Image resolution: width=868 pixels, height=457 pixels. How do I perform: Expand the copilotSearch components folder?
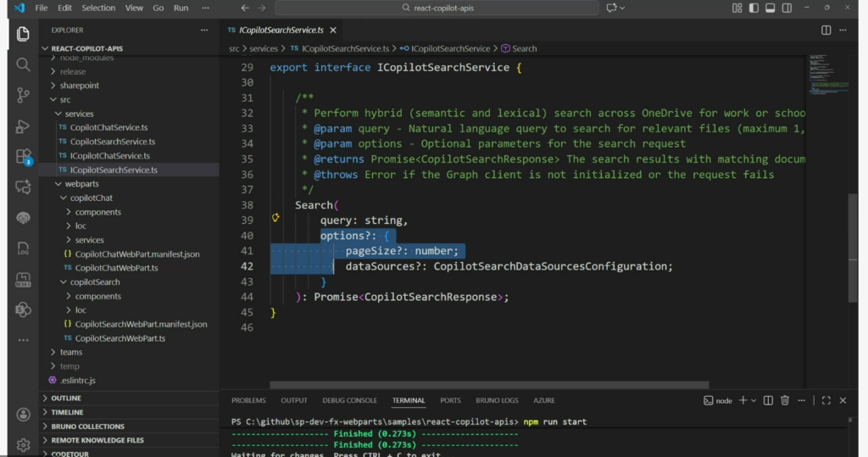point(97,296)
